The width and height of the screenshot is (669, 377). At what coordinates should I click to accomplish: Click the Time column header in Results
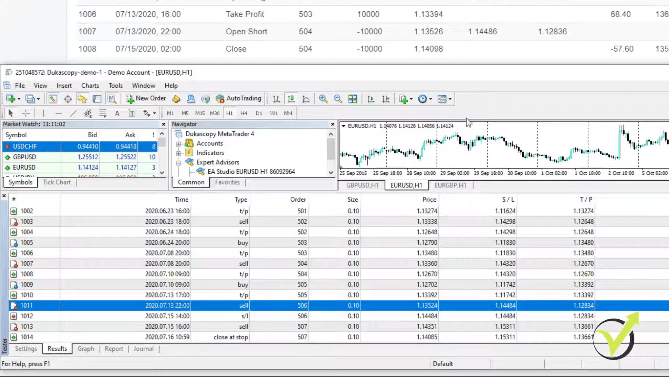pos(181,199)
